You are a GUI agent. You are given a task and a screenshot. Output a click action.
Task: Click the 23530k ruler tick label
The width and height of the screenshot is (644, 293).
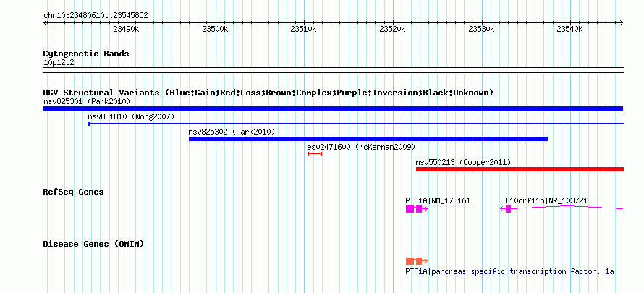[x=481, y=29]
